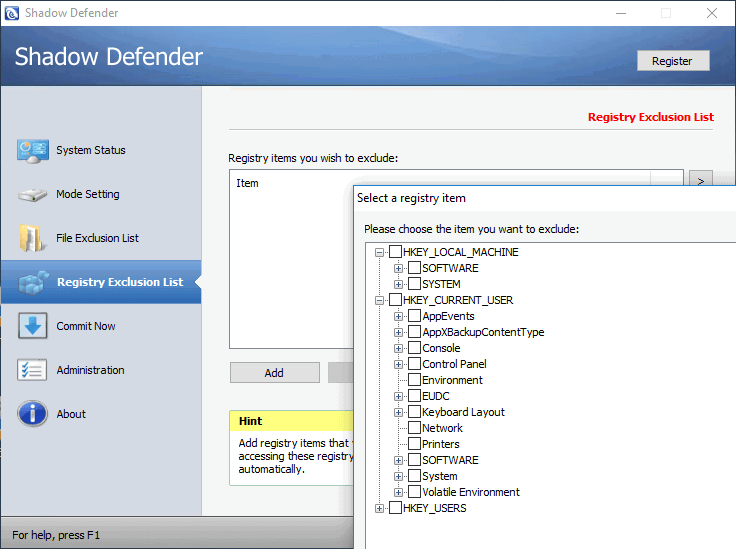
Task: Check the Environment checkbox
Action: (414, 380)
